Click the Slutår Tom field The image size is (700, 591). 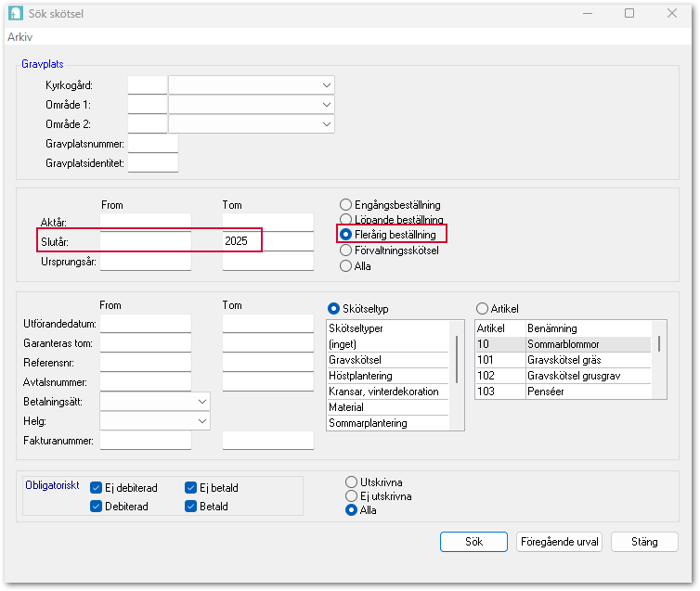[x=267, y=241]
